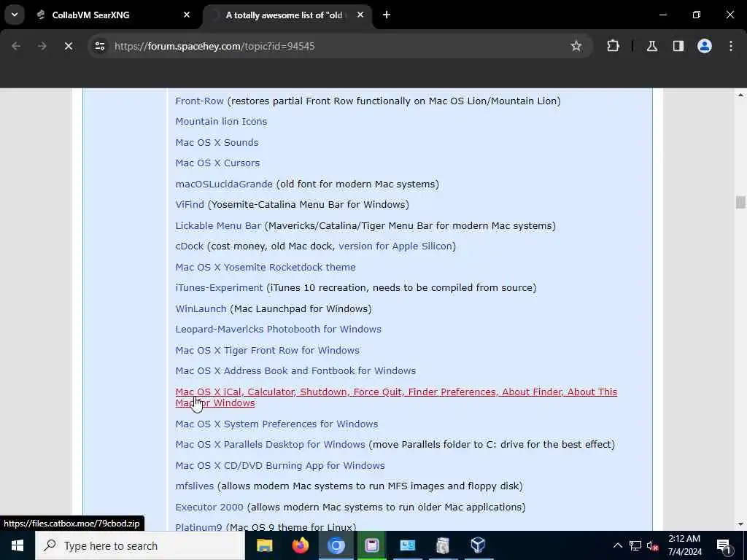Screen dimensions: 747x560
Task: Open the blue window app on taskbar
Action: click(x=407, y=545)
